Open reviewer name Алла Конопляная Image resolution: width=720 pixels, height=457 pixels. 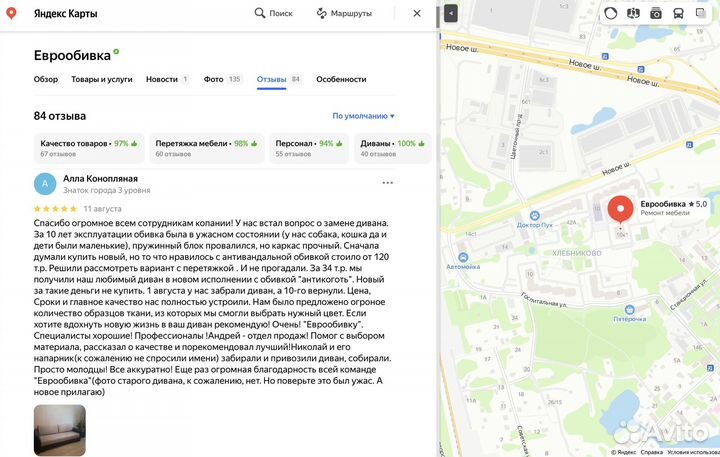coord(100,178)
